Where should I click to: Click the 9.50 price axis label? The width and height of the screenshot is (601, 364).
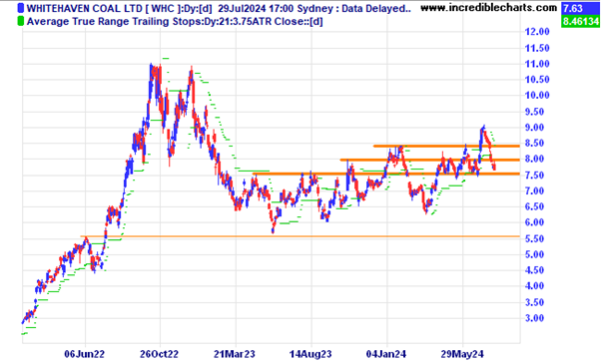[534, 112]
